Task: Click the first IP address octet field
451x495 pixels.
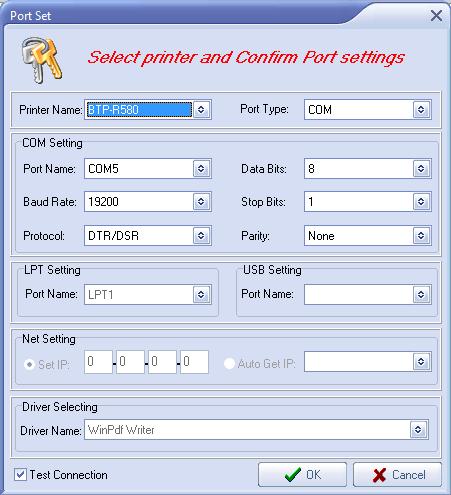Action: point(98,362)
